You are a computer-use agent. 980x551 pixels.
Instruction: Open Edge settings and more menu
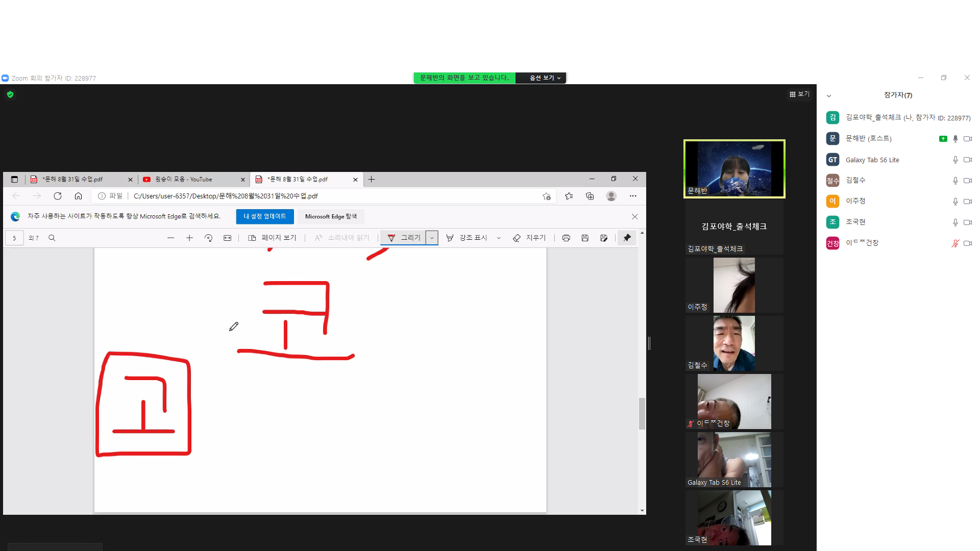[633, 196]
